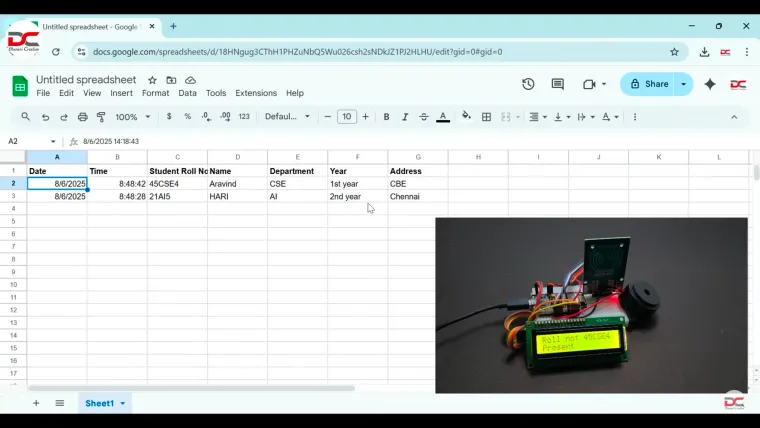Open the File menu

point(43,93)
